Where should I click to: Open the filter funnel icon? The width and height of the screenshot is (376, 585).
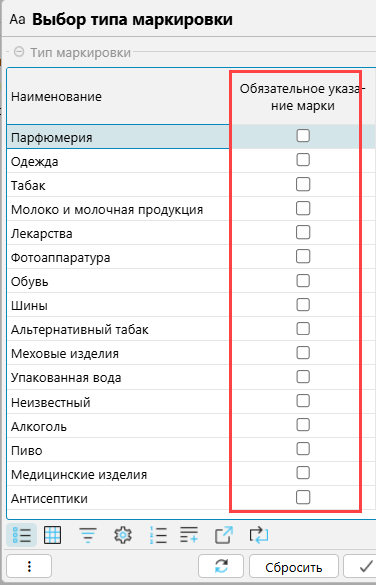(88, 535)
